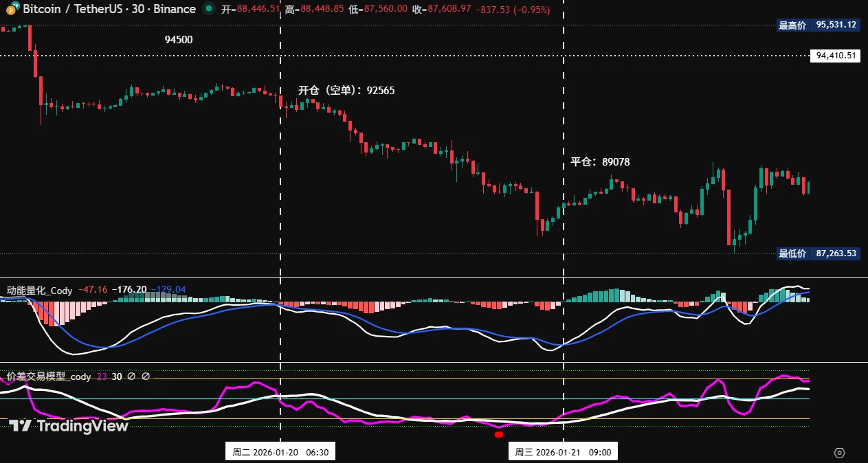Select the 动能量化_Cody indicator label
868x463 pixels.
click(39, 290)
